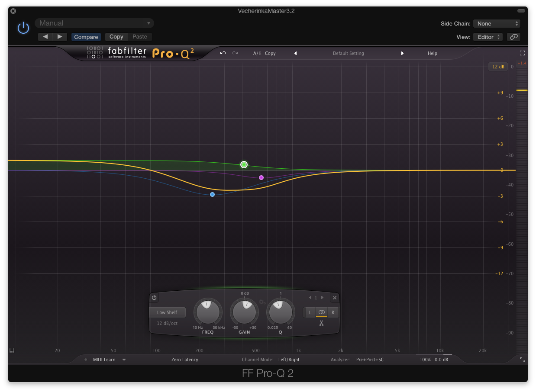Toggle the MIDI Learn button
This screenshot has height=392, width=536.
point(104,360)
